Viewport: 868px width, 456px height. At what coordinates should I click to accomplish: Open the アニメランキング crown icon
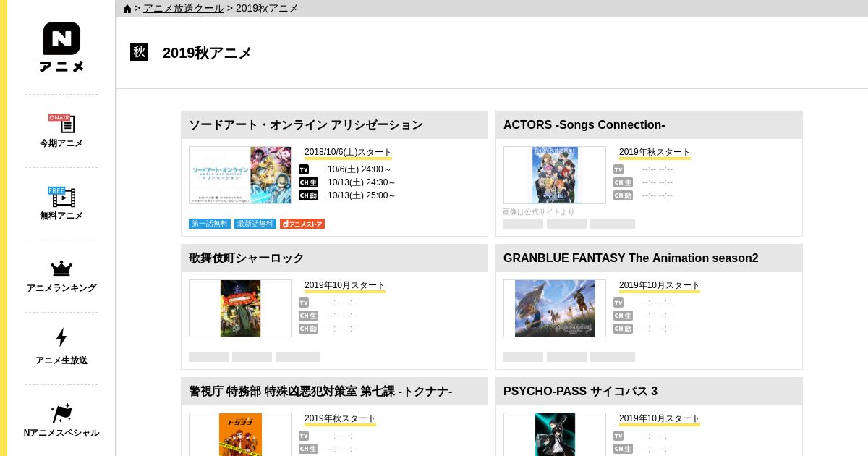61,269
